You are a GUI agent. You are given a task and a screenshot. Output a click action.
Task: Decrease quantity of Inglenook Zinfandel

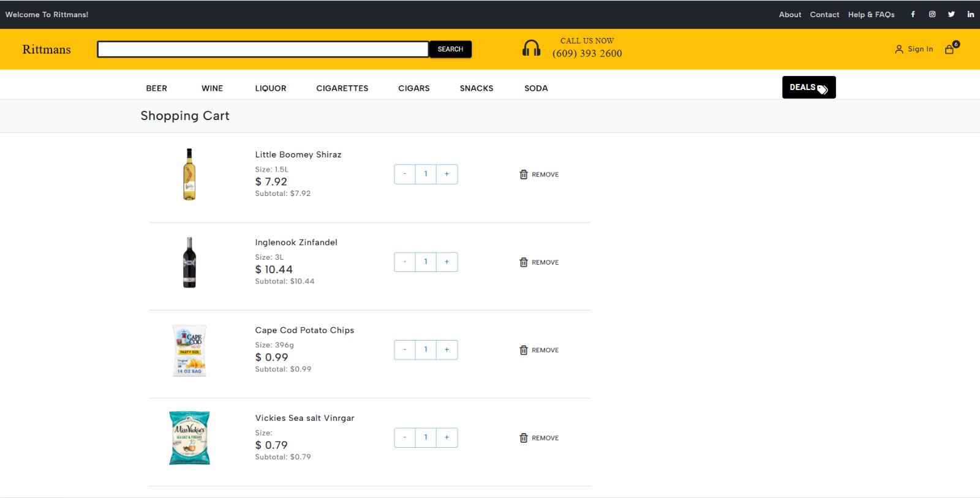[405, 262]
